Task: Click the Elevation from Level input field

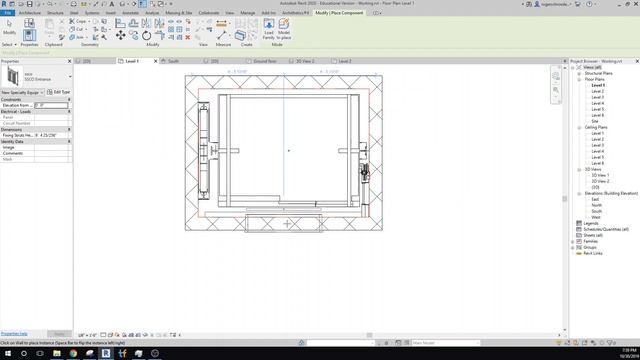Action: pyautogui.click(x=51, y=105)
